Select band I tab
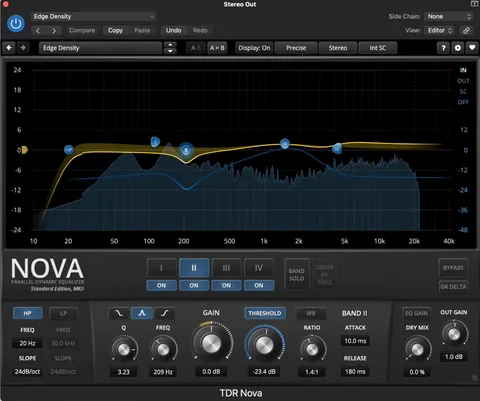 pyautogui.click(x=161, y=268)
